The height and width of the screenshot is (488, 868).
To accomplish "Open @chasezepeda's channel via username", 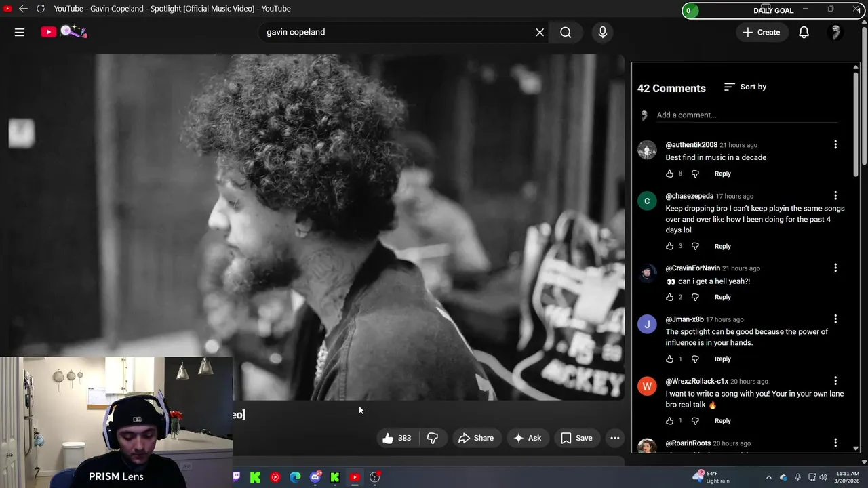I will pyautogui.click(x=689, y=196).
